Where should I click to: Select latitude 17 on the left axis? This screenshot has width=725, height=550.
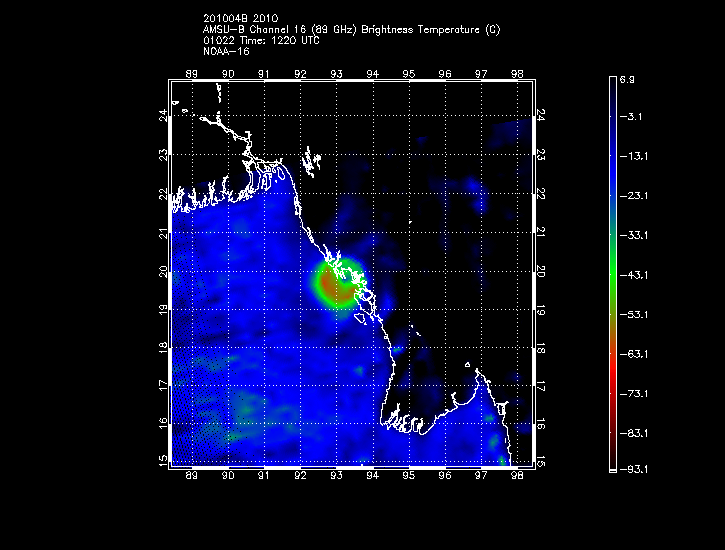[164, 385]
